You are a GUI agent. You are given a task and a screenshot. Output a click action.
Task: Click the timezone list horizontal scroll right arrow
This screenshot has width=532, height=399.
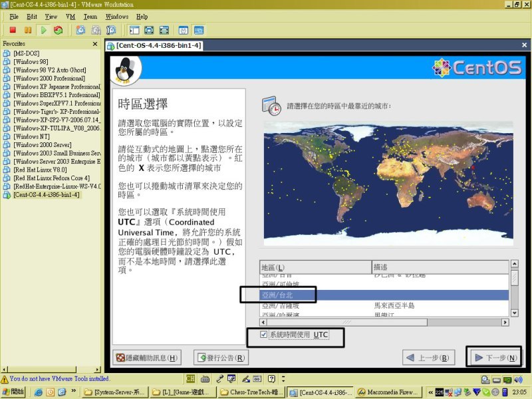505,323
